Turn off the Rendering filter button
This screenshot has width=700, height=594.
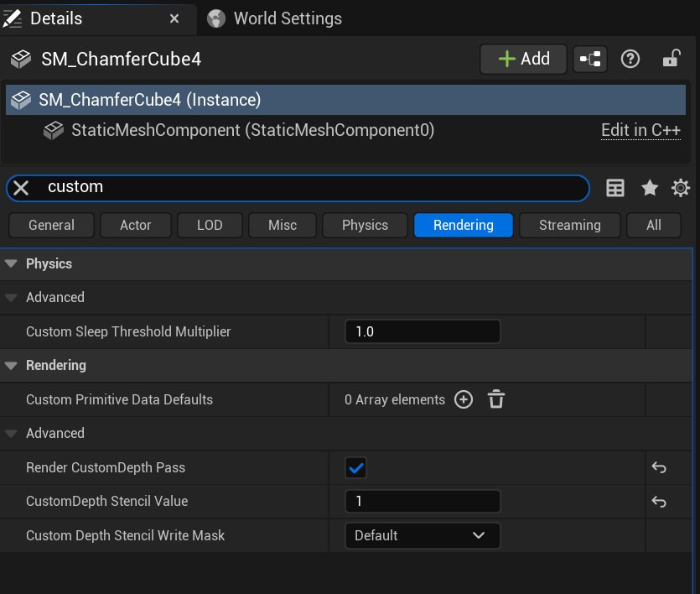pyautogui.click(x=463, y=225)
